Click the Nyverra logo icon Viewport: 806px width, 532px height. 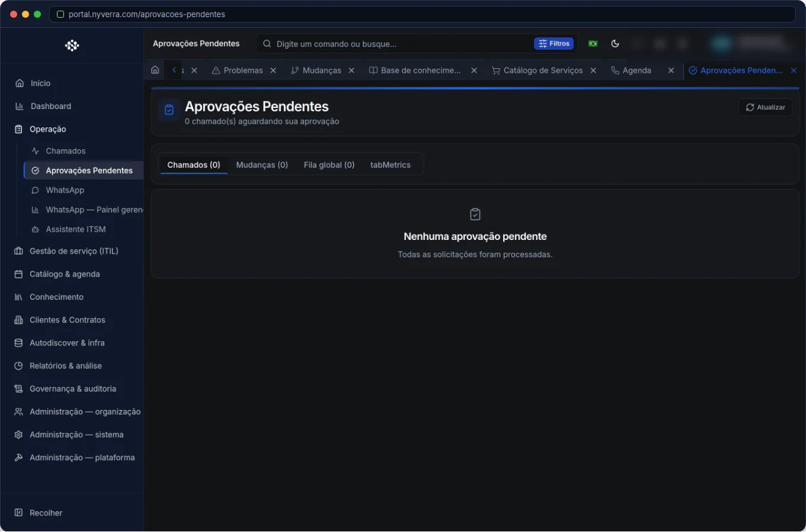(x=72, y=46)
